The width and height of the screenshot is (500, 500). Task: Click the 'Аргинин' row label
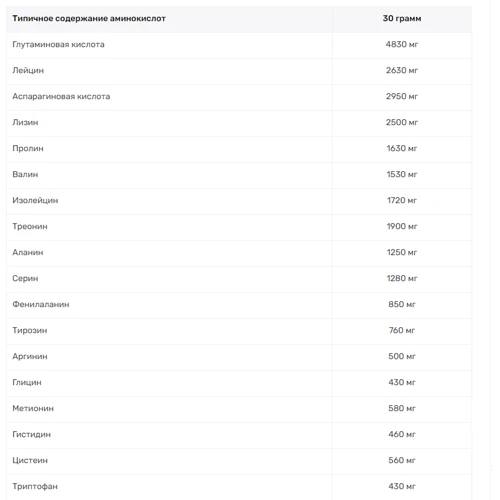(x=30, y=356)
